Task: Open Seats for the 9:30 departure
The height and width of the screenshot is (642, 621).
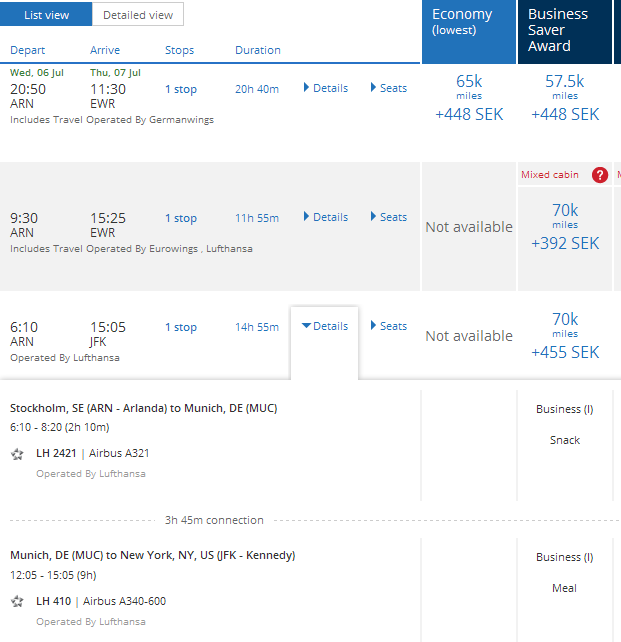Action: [x=389, y=217]
